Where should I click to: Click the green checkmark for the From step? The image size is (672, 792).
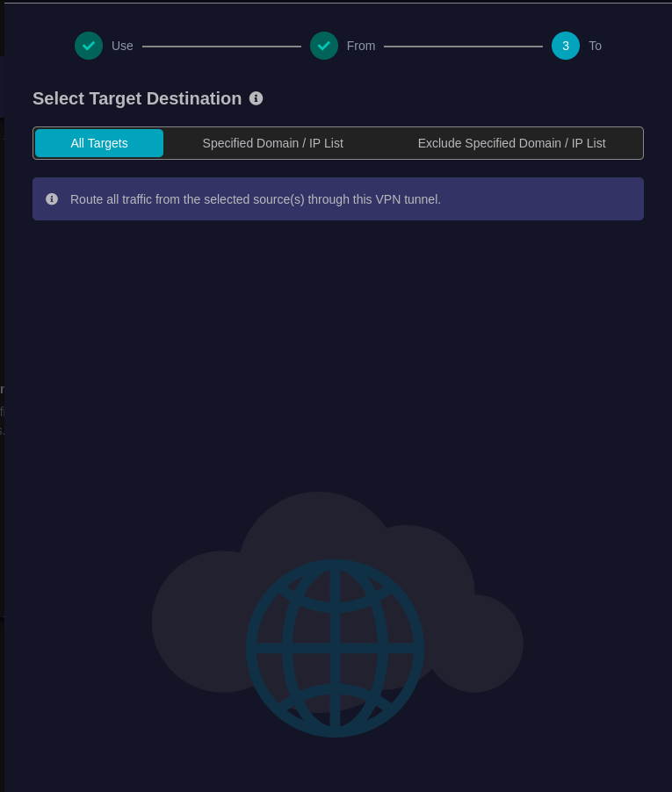tap(324, 46)
